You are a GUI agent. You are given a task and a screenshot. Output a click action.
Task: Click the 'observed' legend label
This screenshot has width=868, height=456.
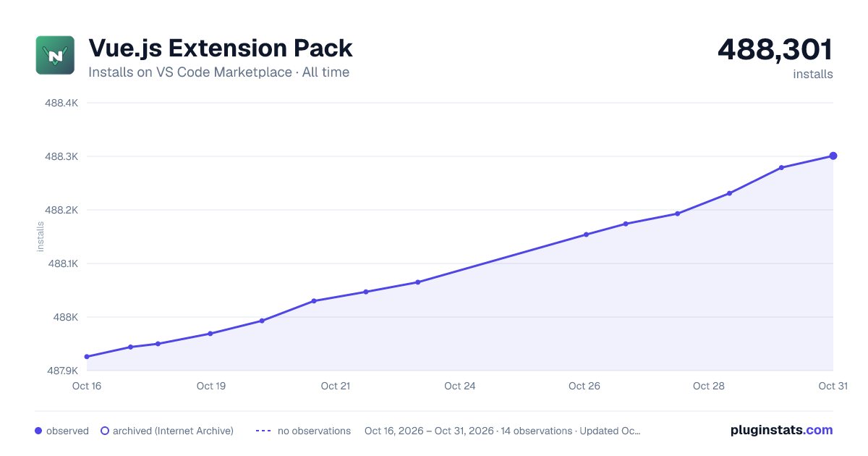pyautogui.click(x=67, y=431)
